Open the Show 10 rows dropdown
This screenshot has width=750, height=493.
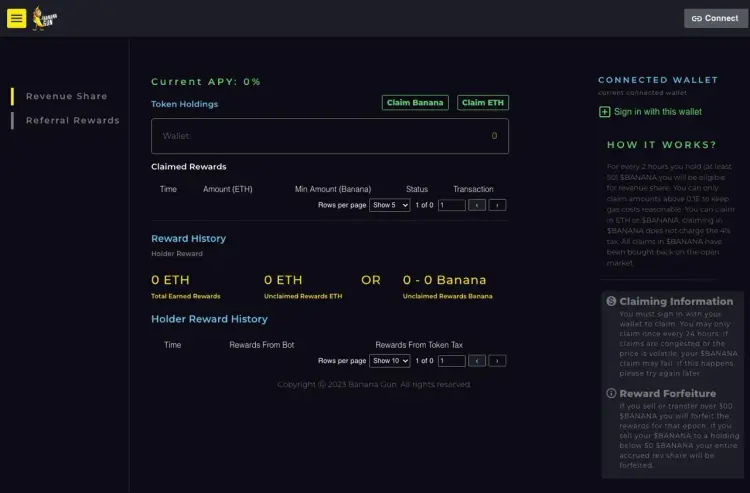coord(390,361)
